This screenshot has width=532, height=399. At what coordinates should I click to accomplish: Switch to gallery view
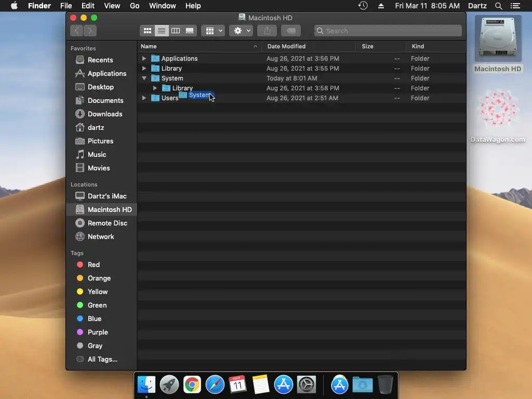click(190, 31)
